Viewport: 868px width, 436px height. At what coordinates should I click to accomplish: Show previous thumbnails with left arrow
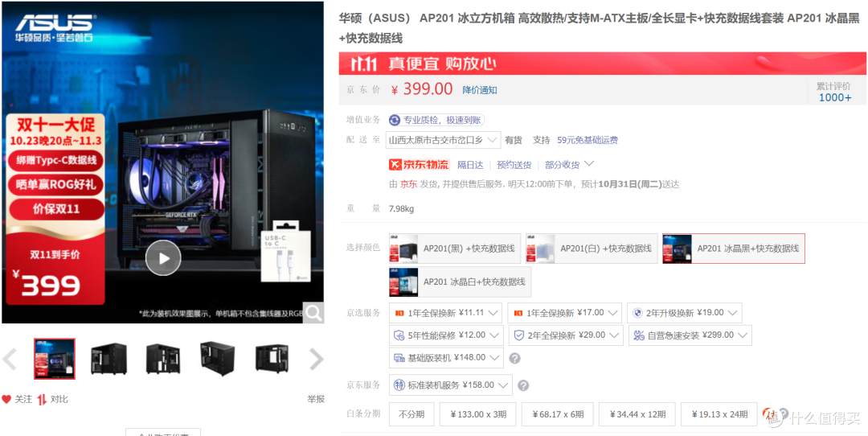(10, 360)
